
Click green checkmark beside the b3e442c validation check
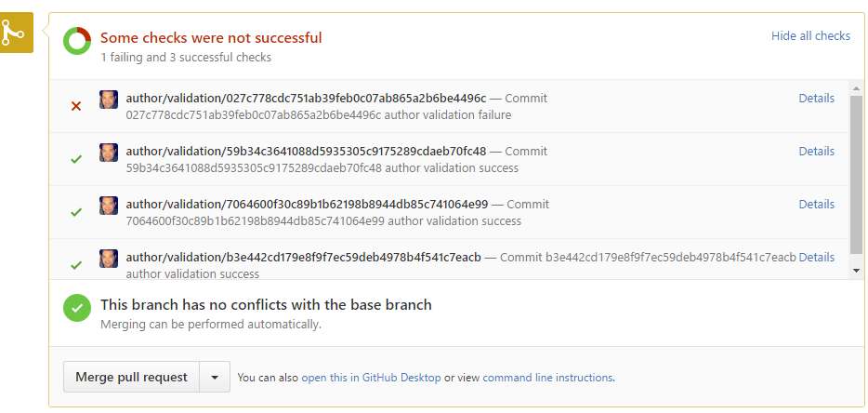[76, 265]
